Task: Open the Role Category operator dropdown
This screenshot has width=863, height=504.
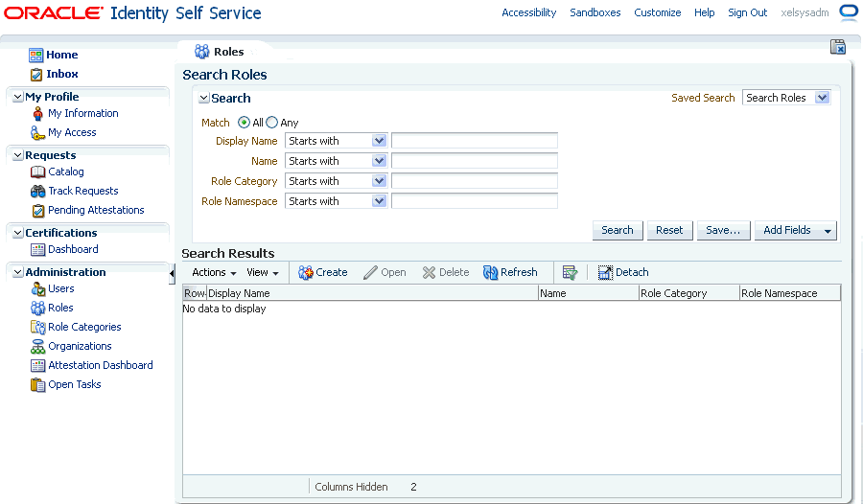Action: 379,181
